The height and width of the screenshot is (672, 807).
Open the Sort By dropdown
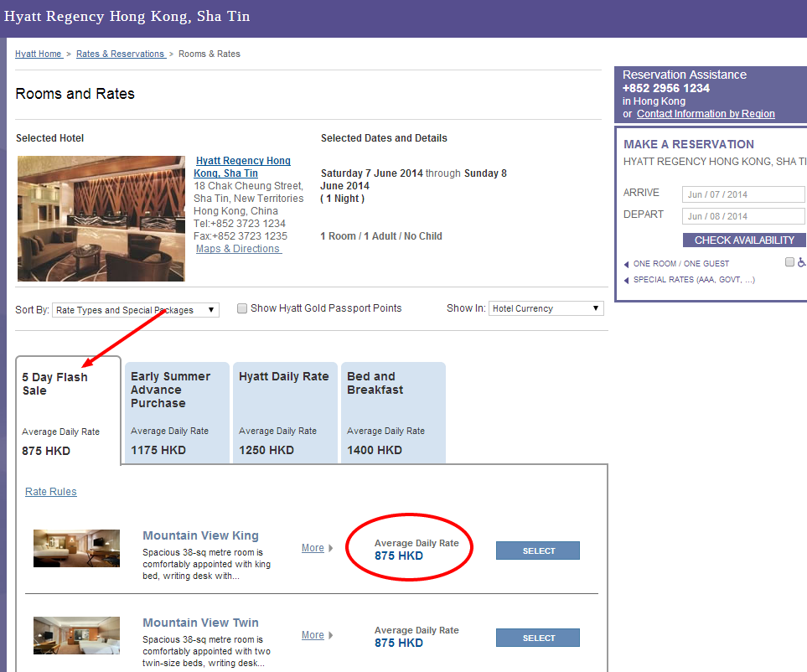coord(136,310)
